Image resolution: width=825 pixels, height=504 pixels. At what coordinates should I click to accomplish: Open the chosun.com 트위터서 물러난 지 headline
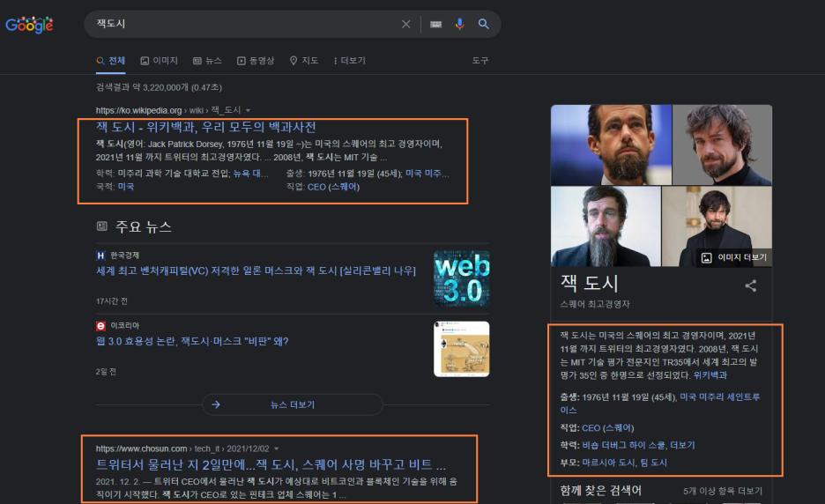[x=271, y=464]
